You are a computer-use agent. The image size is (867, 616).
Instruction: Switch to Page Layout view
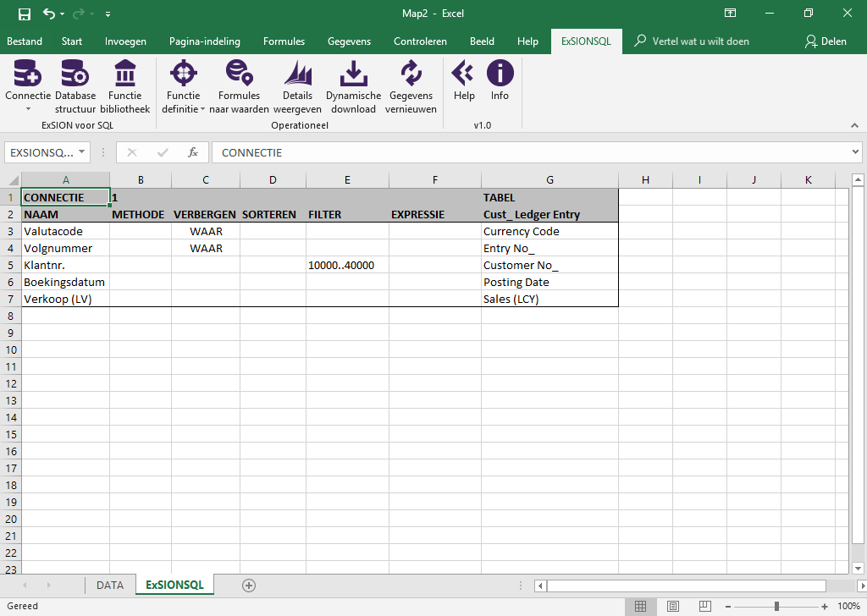(673, 606)
